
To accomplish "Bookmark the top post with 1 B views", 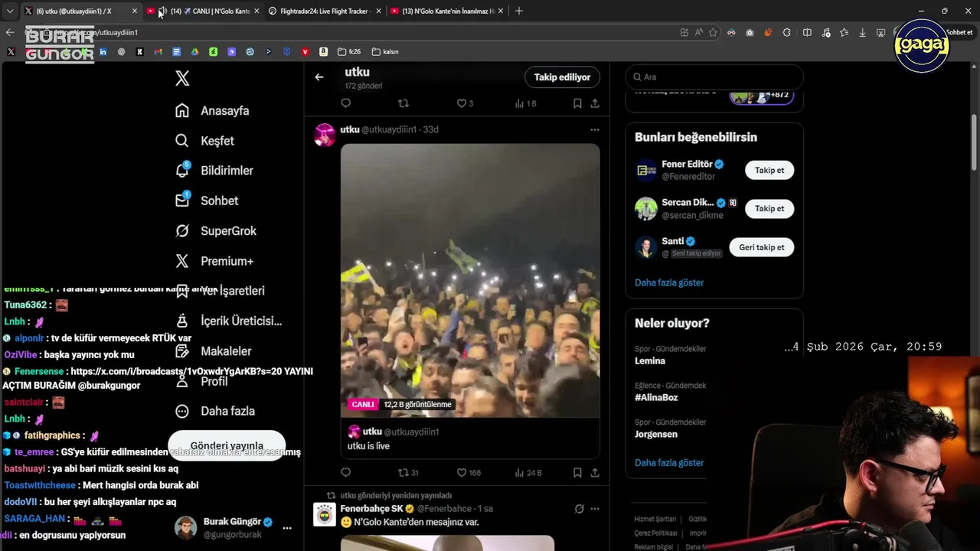I will (x=577, y=103).
